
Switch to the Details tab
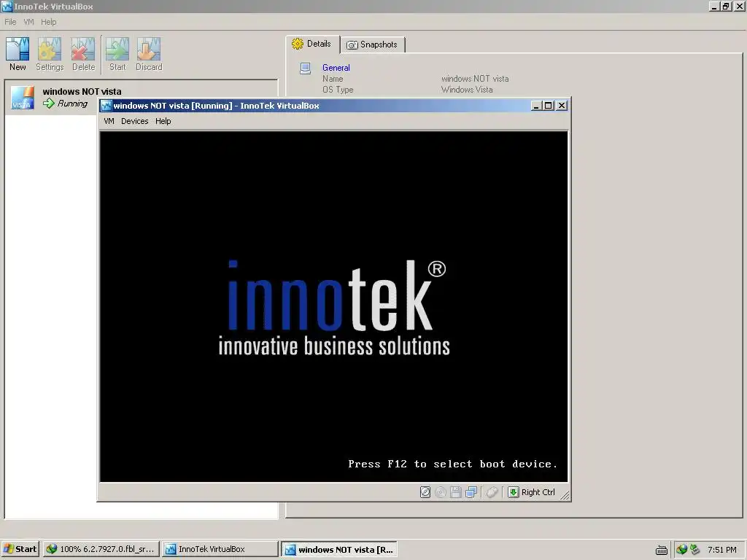(x=312, y=44)
